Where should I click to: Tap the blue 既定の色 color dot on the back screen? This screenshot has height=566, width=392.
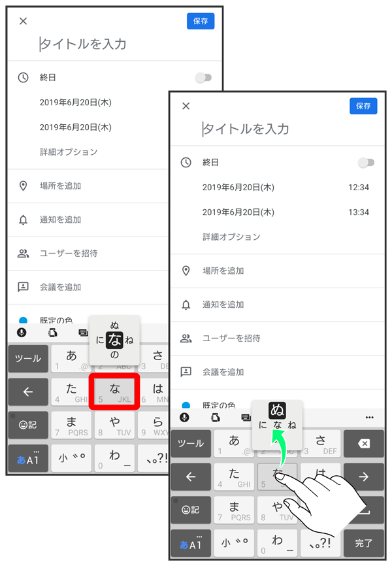[24, 320]
